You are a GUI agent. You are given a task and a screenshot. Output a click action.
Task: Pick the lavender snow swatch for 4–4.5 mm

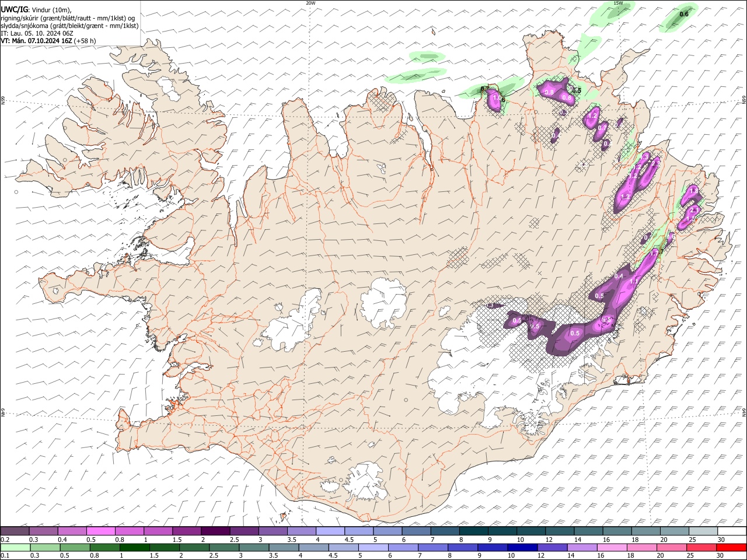(330, 531)
